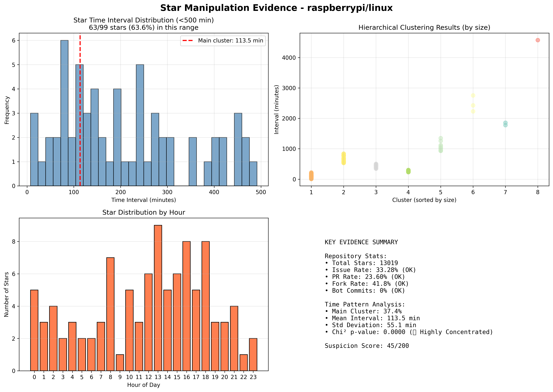Click the hour 13 bar in Star Distribution by Hour
Screen dimensions: 553x392
158,298
